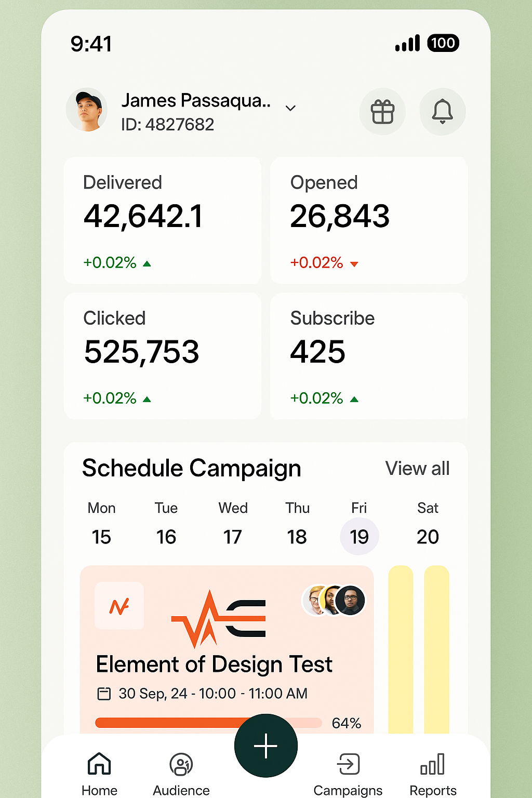
Task: Tap the green plus add button
Action: 265,746
